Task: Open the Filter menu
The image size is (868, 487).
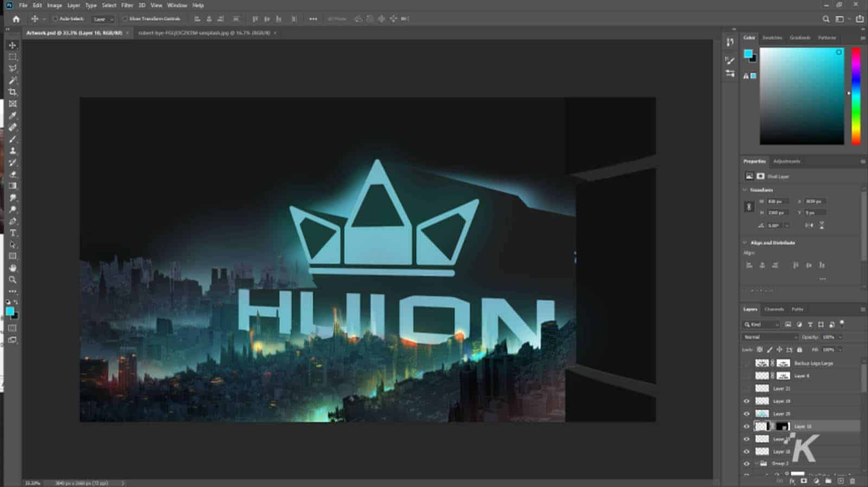Action: pyautogui.click(x=127, y=5)
